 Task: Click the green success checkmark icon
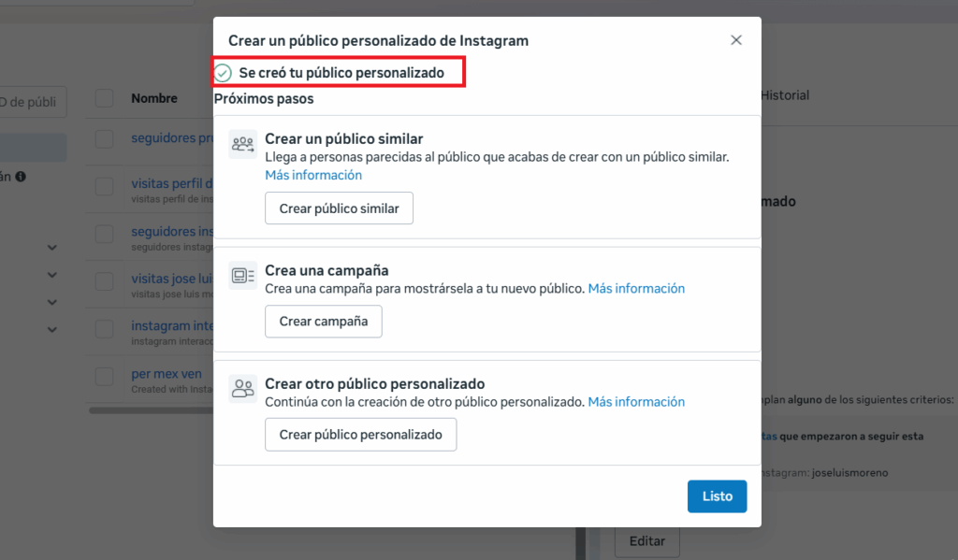[223, 73]
